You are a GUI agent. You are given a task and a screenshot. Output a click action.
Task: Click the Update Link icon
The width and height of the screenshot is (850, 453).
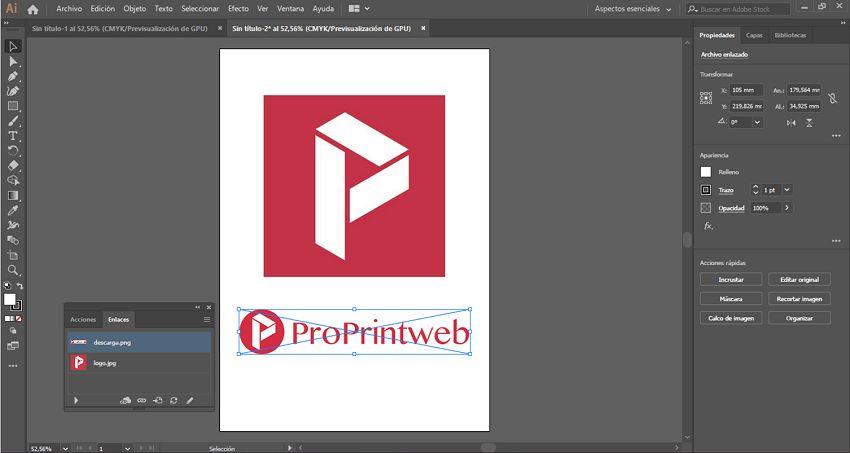(x=173, y=400)
